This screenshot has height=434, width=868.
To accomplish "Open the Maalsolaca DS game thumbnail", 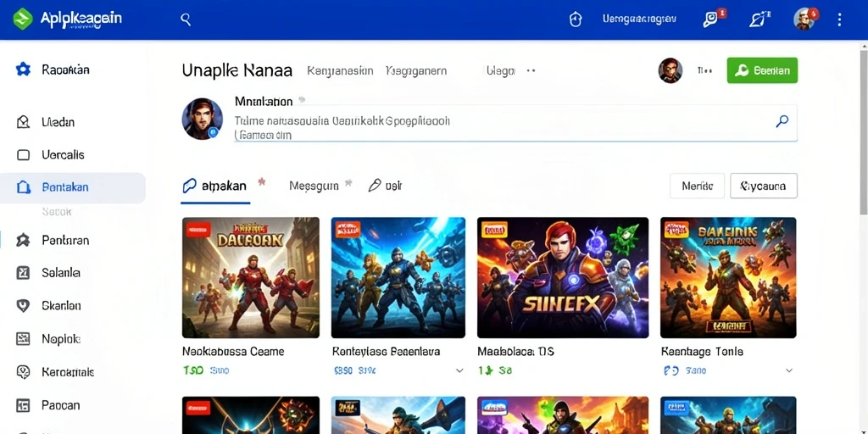I will tap(563, 277).
